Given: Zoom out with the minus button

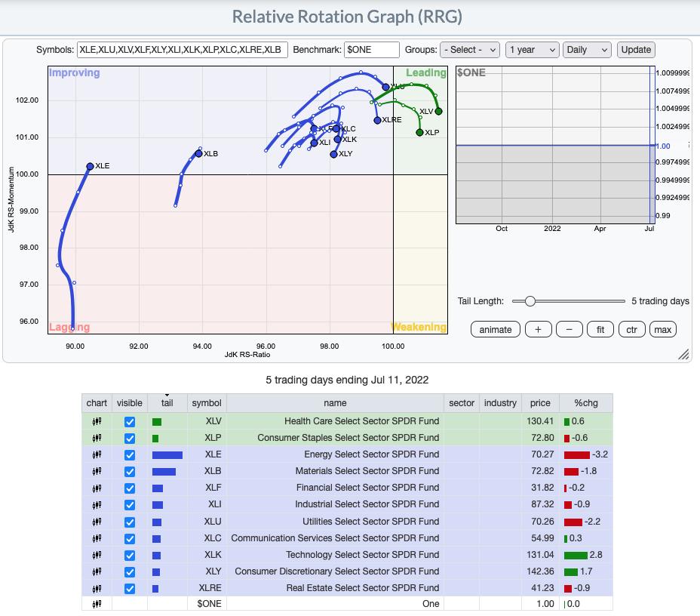Looking at the screenshot, I should (570, 330).
